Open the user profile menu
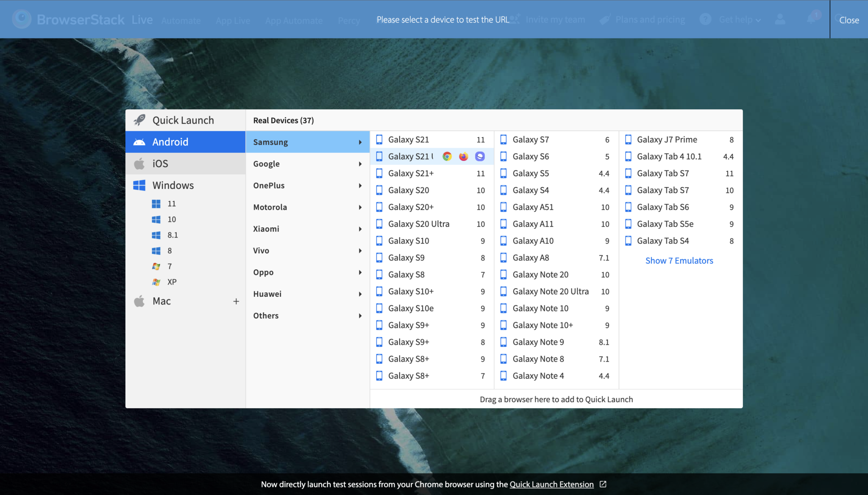868x495 pixels. point(780,19)
